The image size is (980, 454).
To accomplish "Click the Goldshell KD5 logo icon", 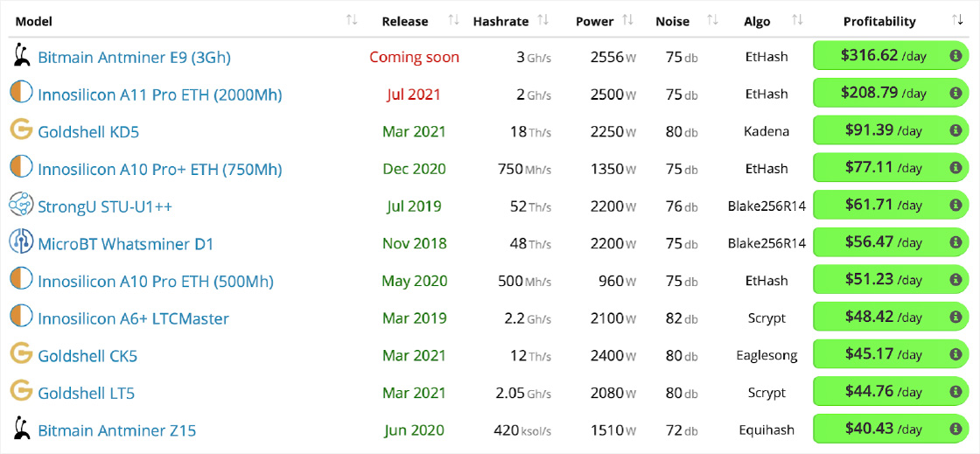I will [x=20, y=131].
